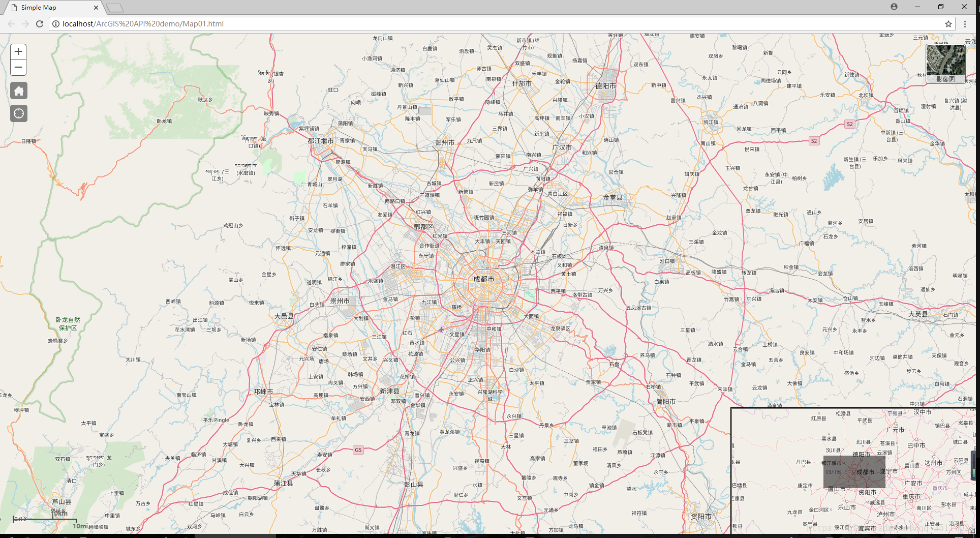Click the S2 shield near 回龙镇
Screen dimensions: 980x538
814,141
